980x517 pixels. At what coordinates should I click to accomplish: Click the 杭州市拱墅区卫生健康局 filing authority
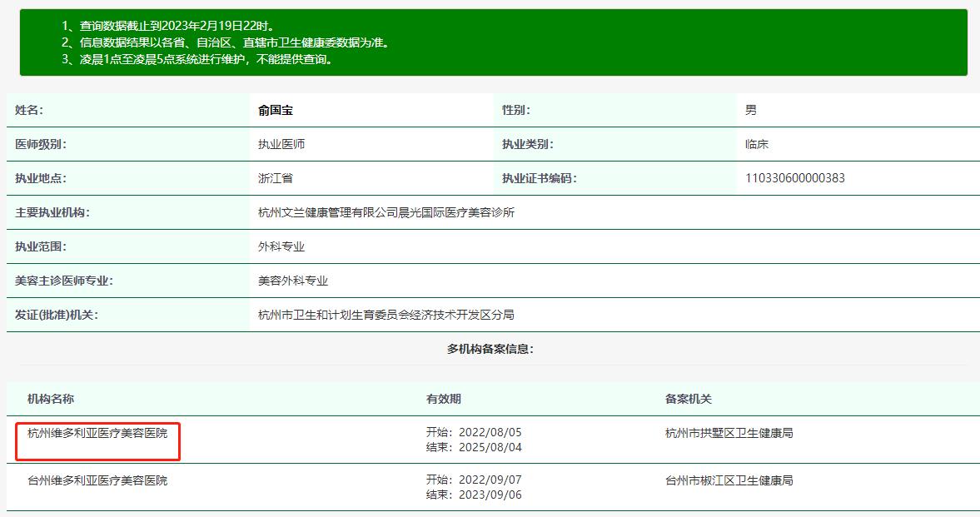pos(729,433)
